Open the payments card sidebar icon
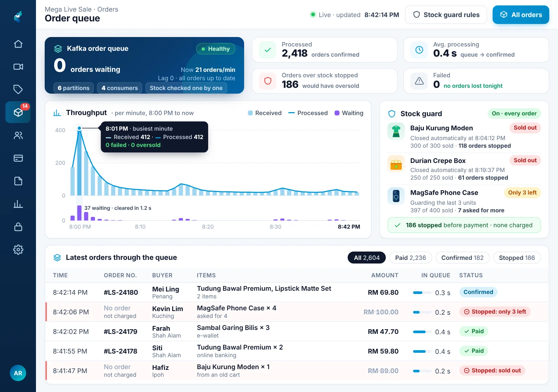558x392 pixels. point(18,158)
